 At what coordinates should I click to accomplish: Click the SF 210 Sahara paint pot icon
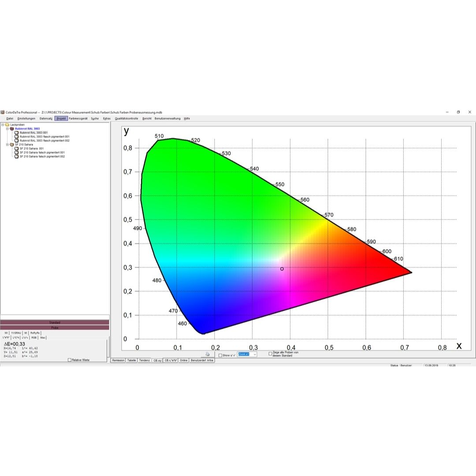tap(11, 144)
